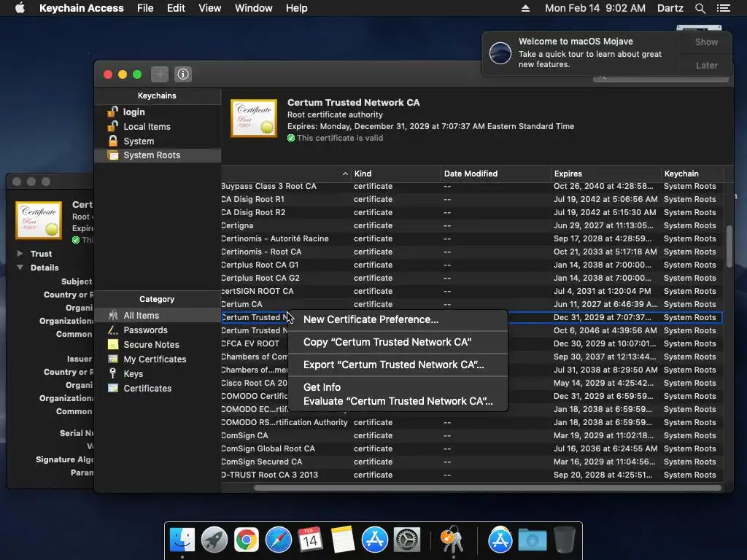Open the Help menu
Viewport: 747px width, 560px height.
coord(296,8)
